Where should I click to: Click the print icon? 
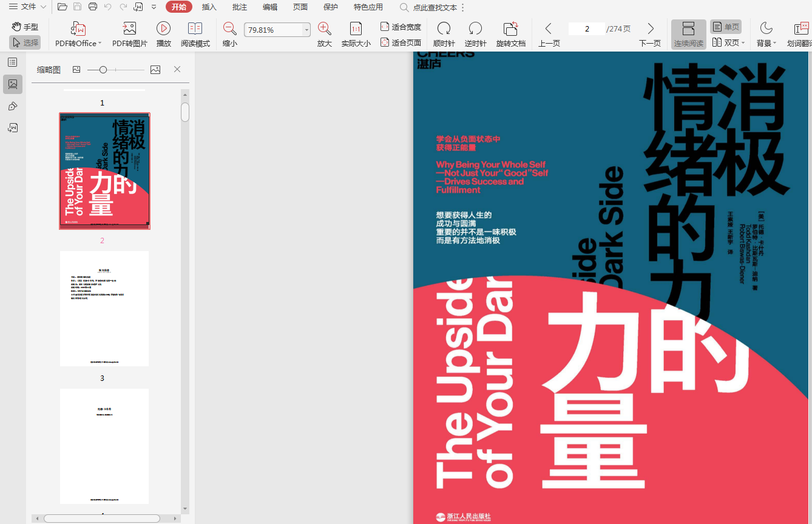coord(93,7)
